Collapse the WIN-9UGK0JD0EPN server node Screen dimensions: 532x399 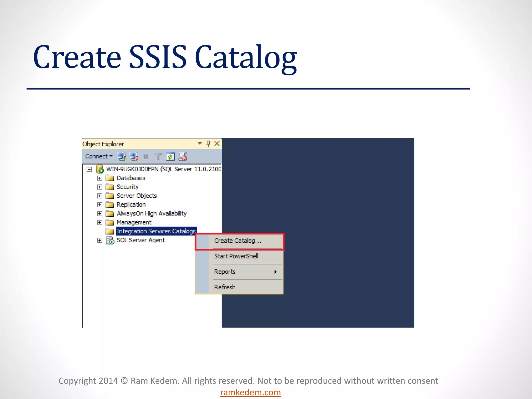tap(89, 169)
